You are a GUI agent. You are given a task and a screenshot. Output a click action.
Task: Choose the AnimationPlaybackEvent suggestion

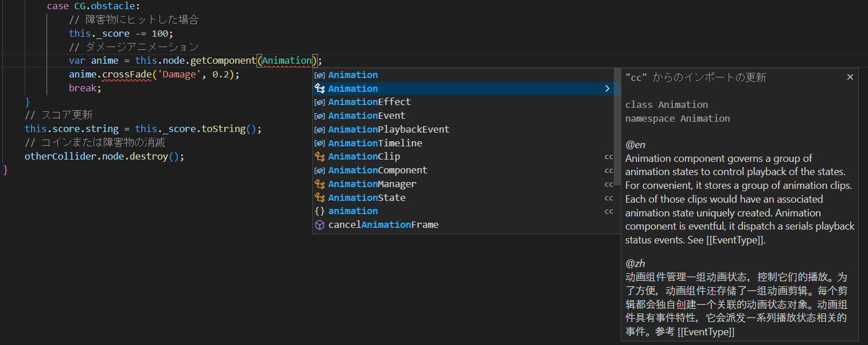coord(388,130)
